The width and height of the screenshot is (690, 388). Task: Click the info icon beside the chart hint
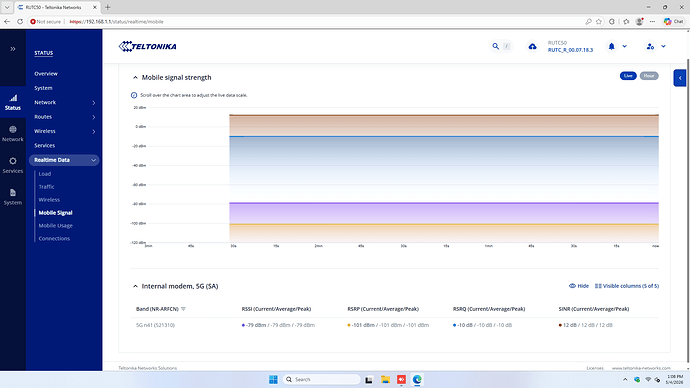(134, 95)
